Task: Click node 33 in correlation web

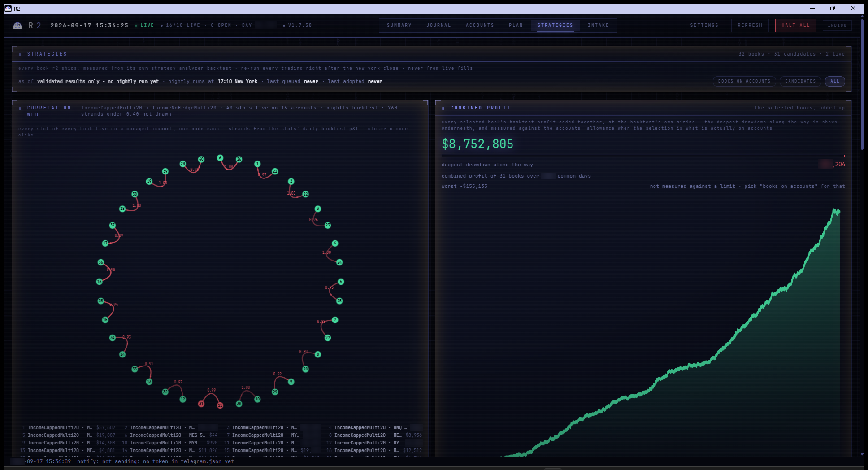Action: click(135, 369)
